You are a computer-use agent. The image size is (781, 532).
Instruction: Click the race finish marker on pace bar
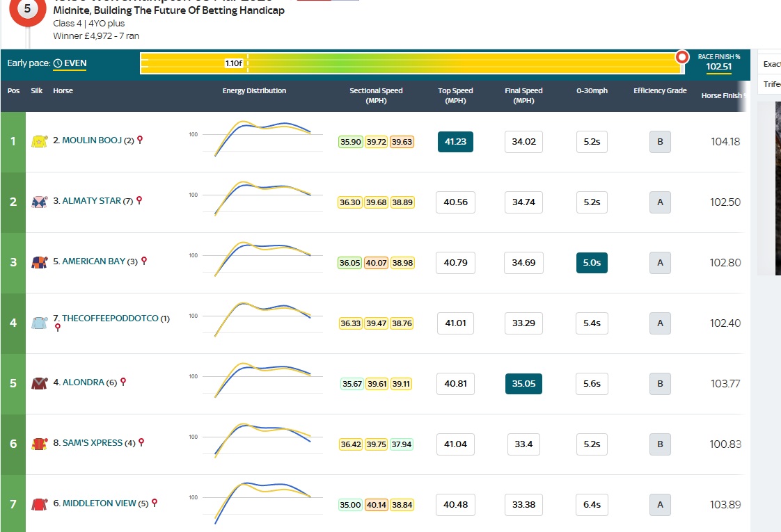coord(683,57)
